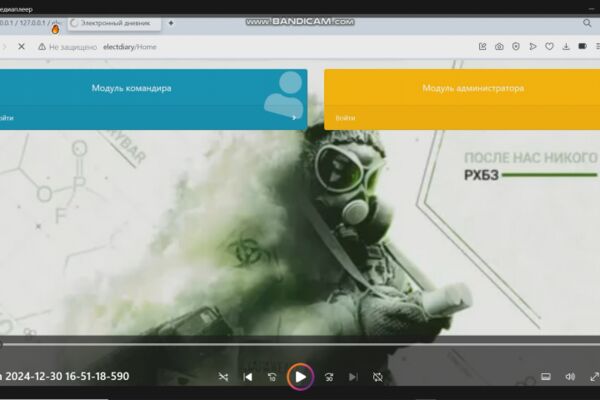Screen dimensions: 600x400
Task: Stop page loading with the X button
Action: coord(21,47)
